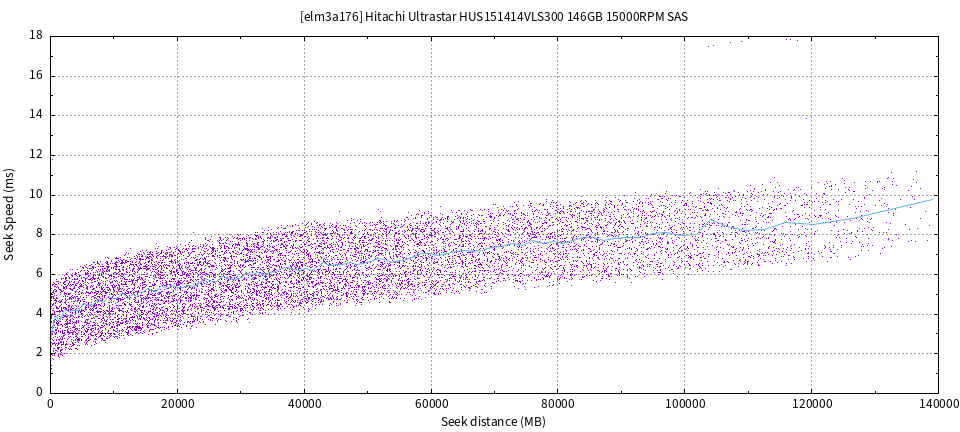Click the right end of the blue trend line
960x432 pixels.
[x=931, y=199]
